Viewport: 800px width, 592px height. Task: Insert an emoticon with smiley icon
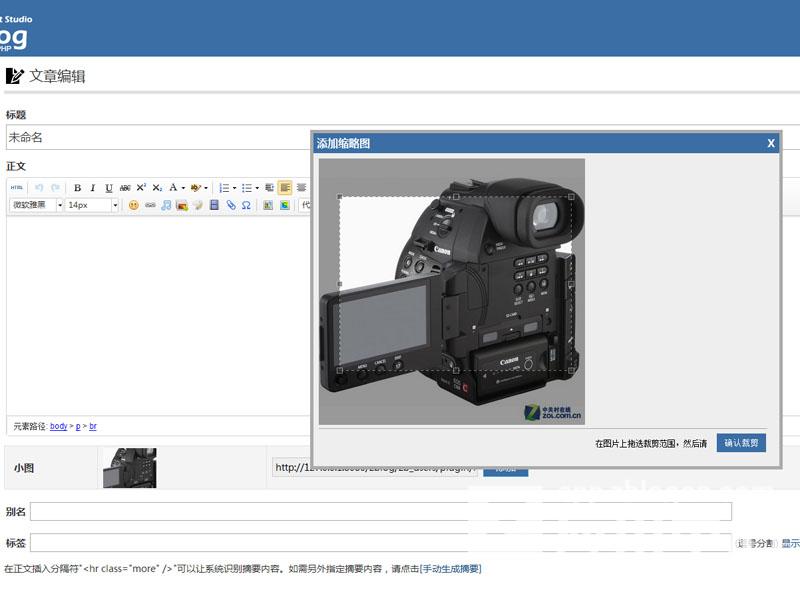[x=133, y=205]
